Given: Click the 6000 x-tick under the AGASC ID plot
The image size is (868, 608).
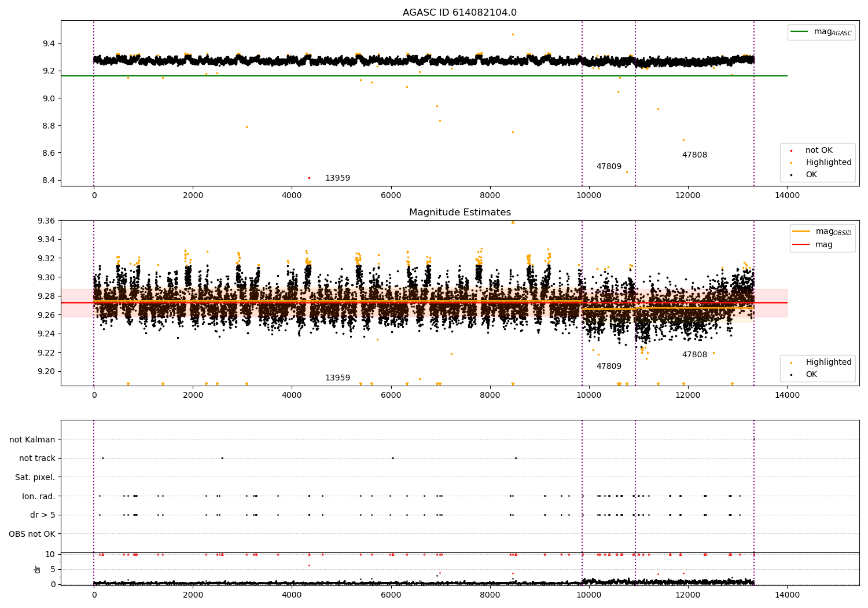Looking at the screenshot, I should 391,196.
